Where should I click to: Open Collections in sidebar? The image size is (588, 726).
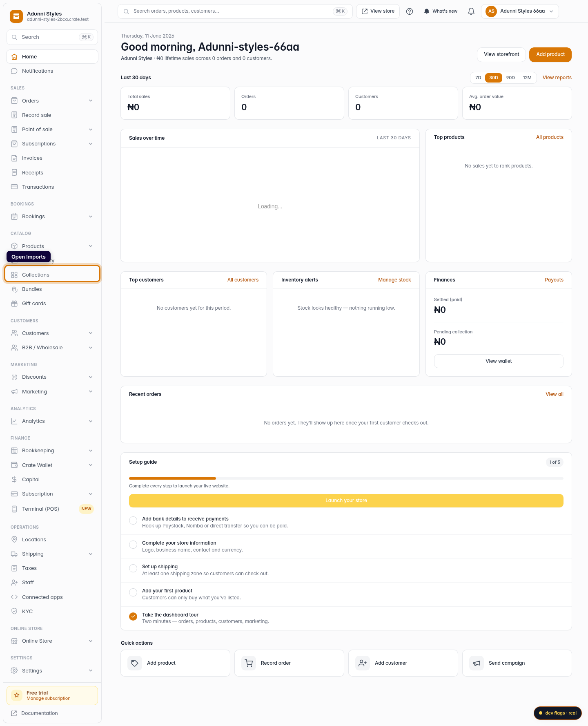(52, 274)
